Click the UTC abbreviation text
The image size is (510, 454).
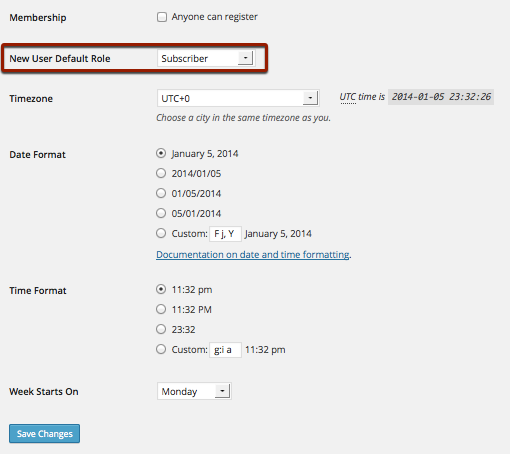pos(348,97)
